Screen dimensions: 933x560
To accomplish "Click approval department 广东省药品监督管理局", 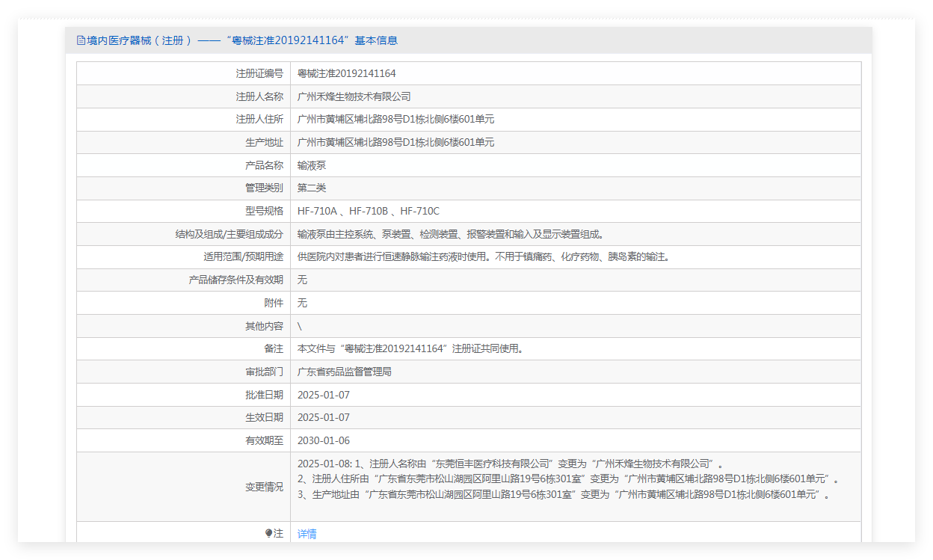I will pyautogui.click(x=344, y=372).
